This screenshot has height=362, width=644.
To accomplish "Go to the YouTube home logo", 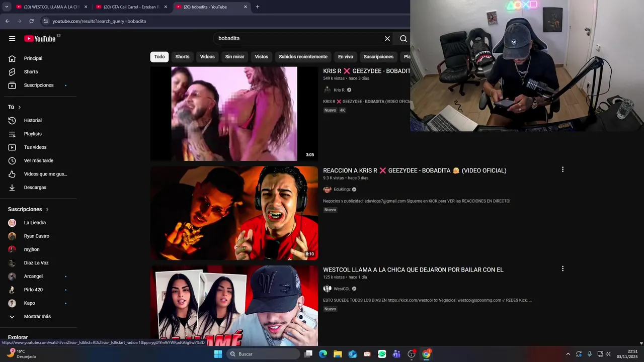I will [40, 39].
